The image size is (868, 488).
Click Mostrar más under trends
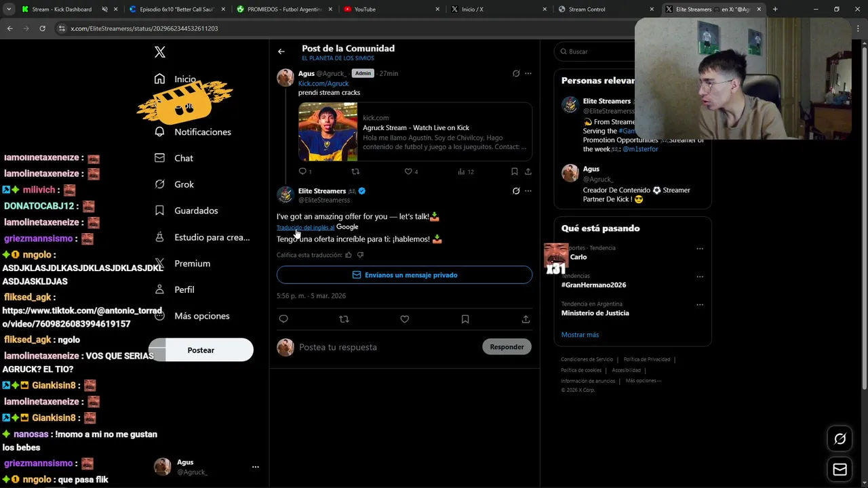click(x=580, y=335)
